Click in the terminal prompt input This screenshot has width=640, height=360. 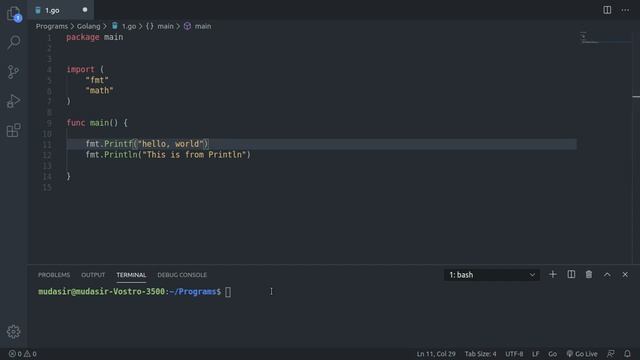pyautogui.click(x=228, y=292)
